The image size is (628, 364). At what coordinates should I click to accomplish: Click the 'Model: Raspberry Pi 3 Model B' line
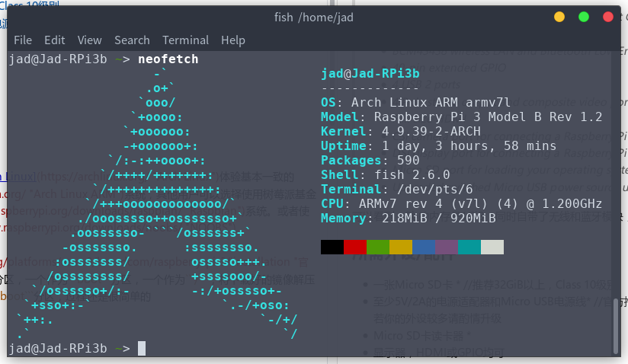pyautogui.click(x=461, y=117)
